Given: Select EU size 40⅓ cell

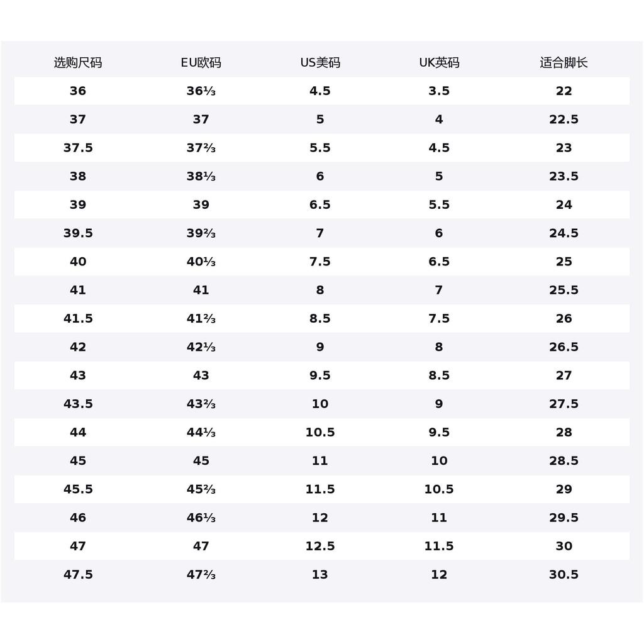Looking at the screenshot, I should (x=201, y=262).
